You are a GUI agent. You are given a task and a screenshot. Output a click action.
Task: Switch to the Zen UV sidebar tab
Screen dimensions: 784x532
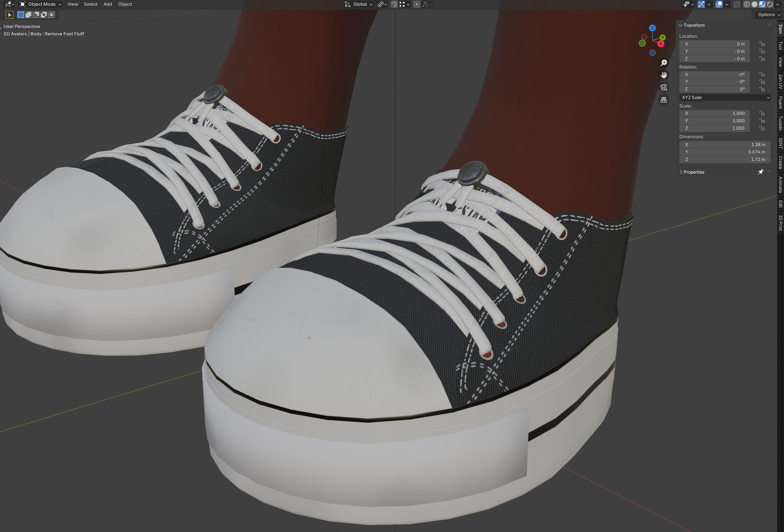click(781, 81)
